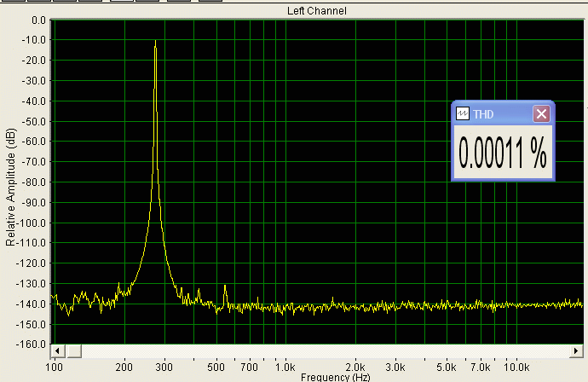Click the -160.0 amplitude tick label
Screen dimensions: 588x382
[x=32, y=344]
